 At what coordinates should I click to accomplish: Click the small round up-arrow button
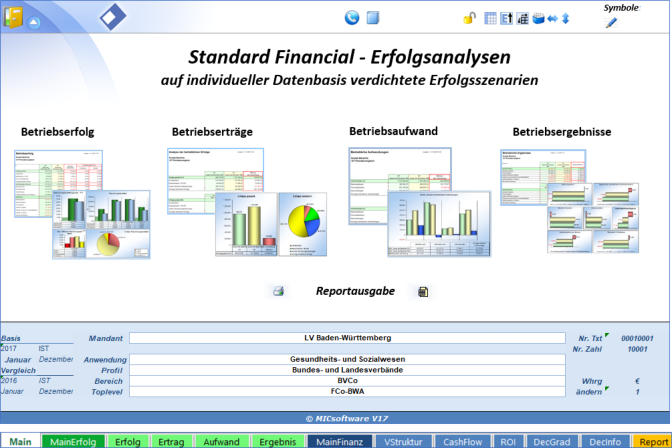(x=34, y=22)
